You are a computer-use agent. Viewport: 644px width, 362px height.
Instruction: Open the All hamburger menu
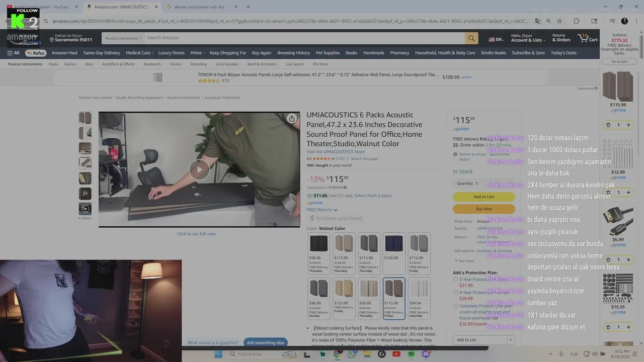(13, 53)
